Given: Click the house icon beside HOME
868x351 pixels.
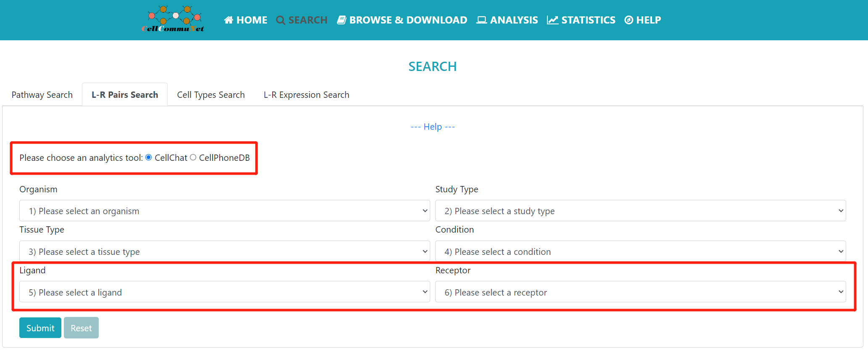Looking at the screenshot, I should tap(229, 20).
